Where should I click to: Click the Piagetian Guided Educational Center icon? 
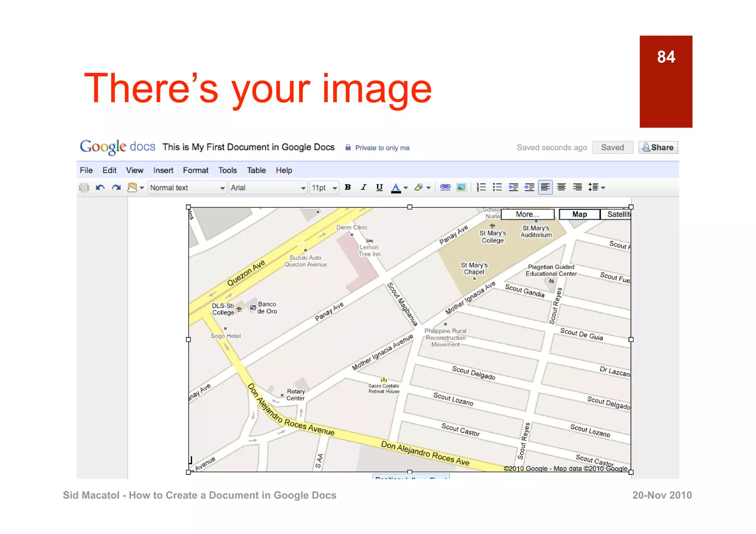pos(551,281)
